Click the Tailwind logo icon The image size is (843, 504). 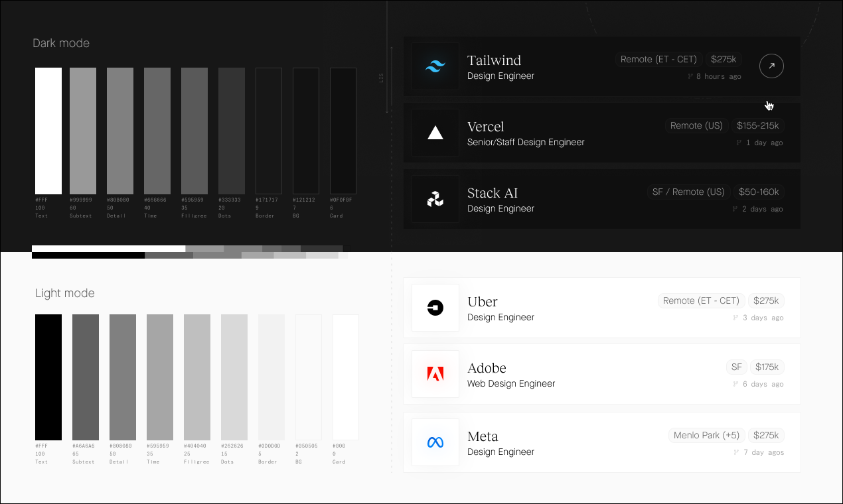(435, 66)
